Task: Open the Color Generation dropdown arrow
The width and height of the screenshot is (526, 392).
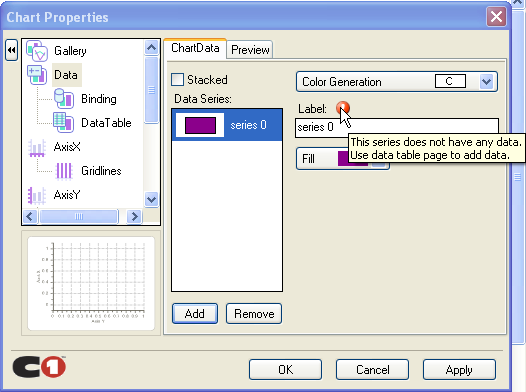Action: click(486, 81)
